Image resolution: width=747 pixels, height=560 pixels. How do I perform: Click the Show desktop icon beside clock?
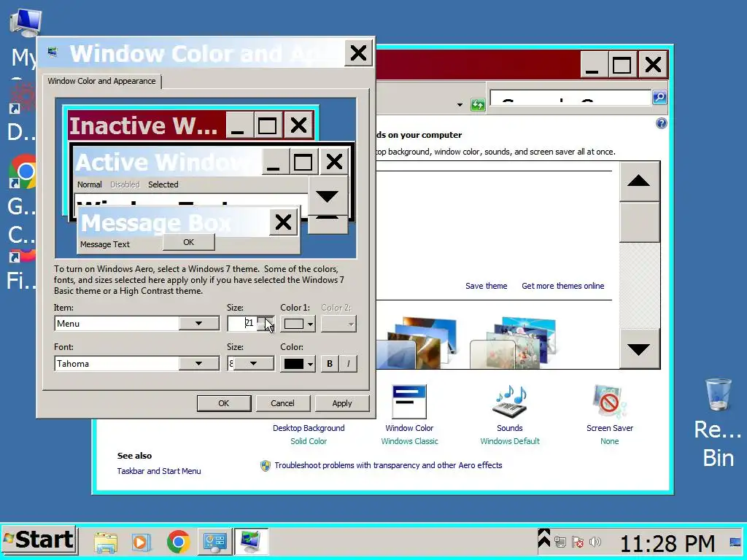pos(735,542)
